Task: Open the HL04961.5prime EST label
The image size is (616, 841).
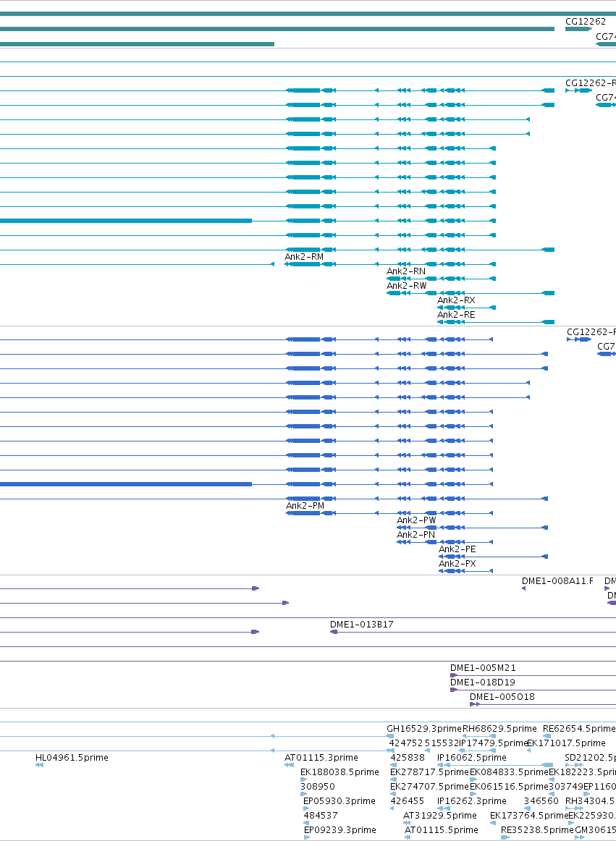Action: tap(72, 758)
